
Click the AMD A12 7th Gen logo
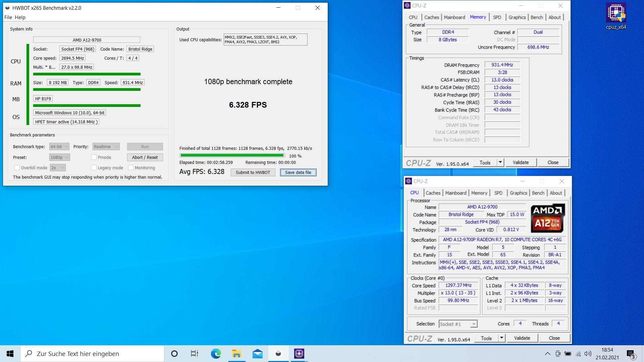click(548, 218)
